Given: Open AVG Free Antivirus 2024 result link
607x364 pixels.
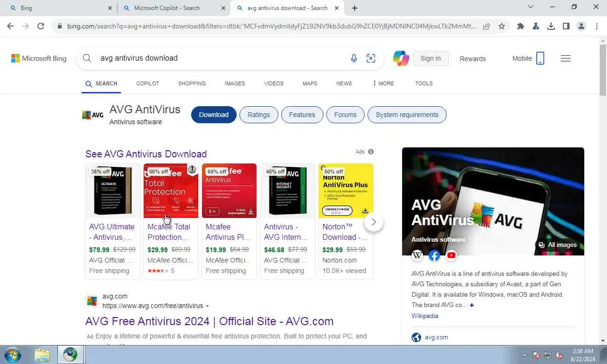Looking at the screenshot, I should point(209,321).
